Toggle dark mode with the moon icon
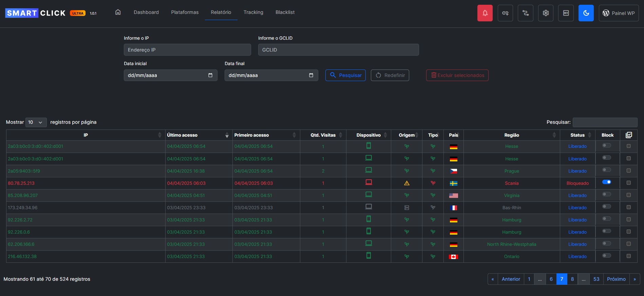Image resolution: width=644 pixels, height=296 pixels. pyautogui.click(x=586, y=13)
